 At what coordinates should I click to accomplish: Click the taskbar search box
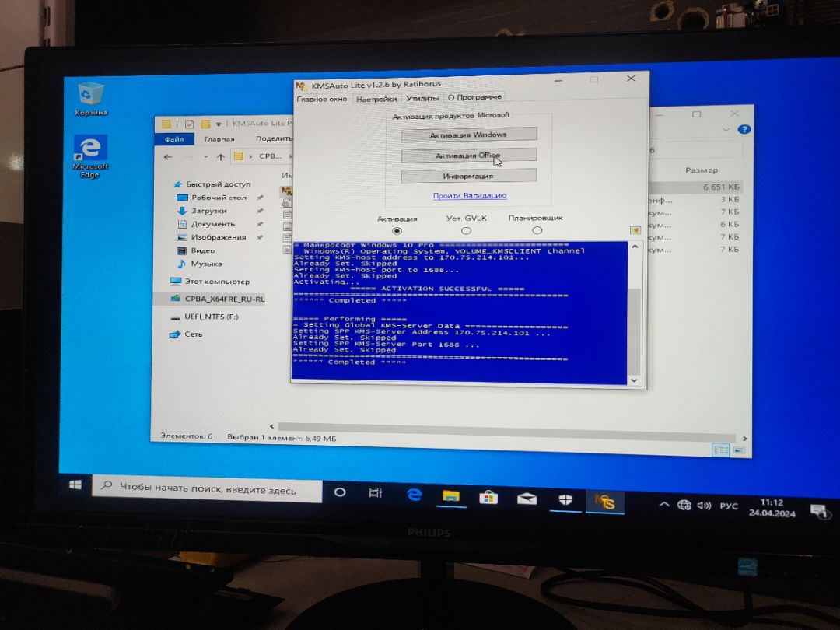coord(208,488)
